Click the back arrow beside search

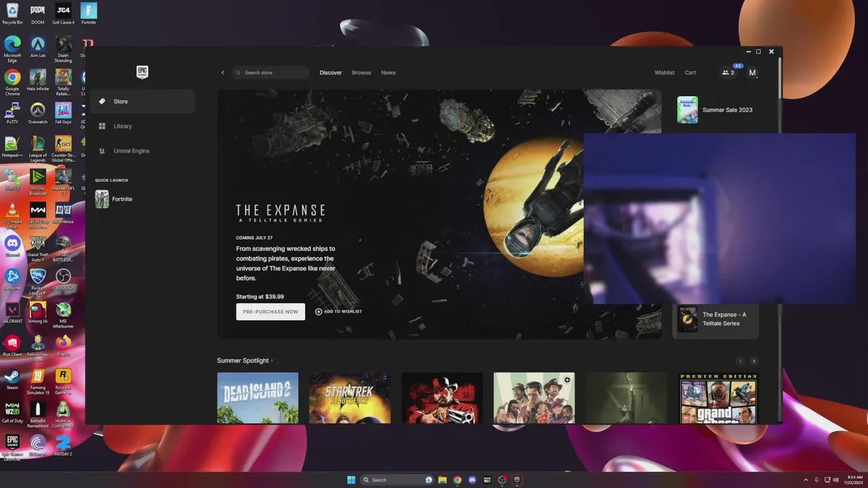(222, 73)
